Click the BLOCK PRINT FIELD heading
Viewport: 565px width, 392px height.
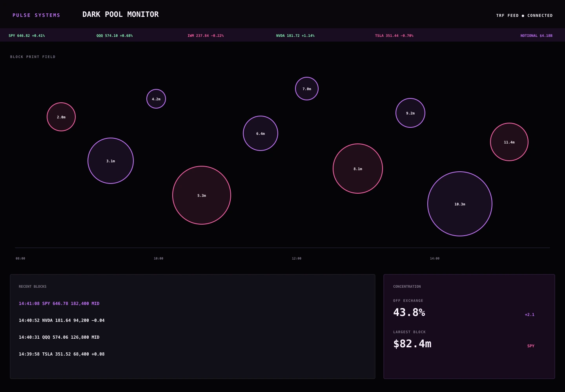coord(33,57)
